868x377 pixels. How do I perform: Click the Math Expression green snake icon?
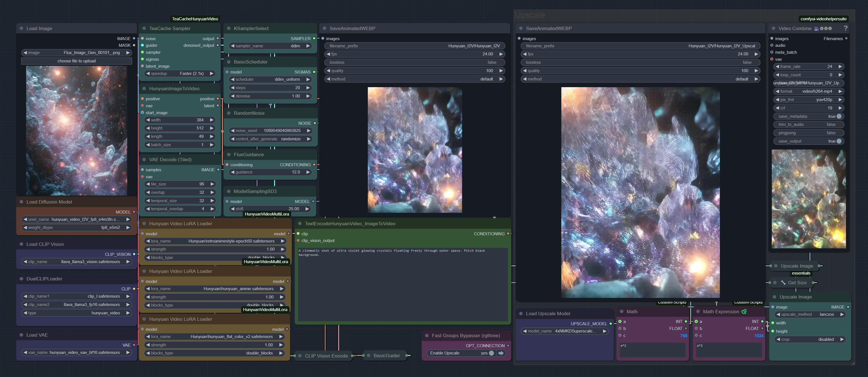[744, 311]
